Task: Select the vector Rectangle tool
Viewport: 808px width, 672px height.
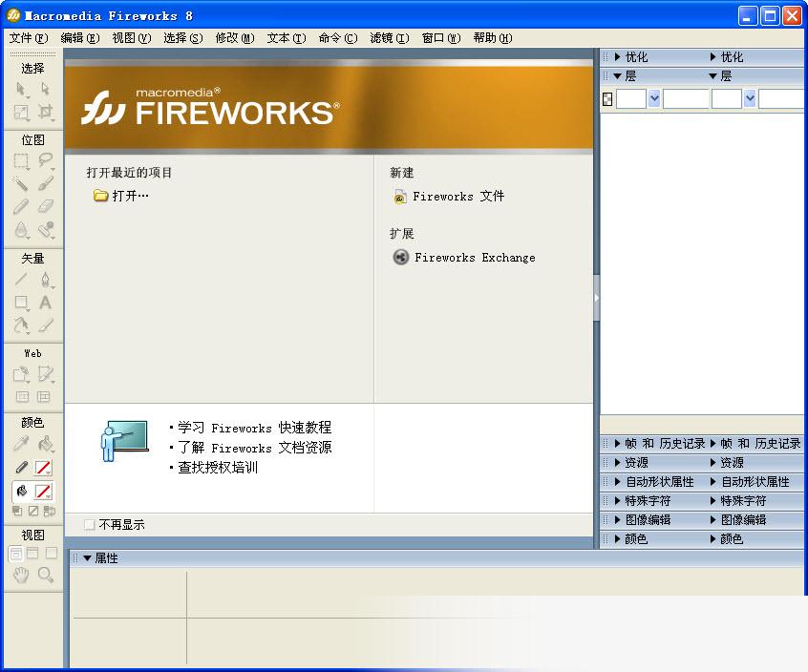Action: [21, 303]
